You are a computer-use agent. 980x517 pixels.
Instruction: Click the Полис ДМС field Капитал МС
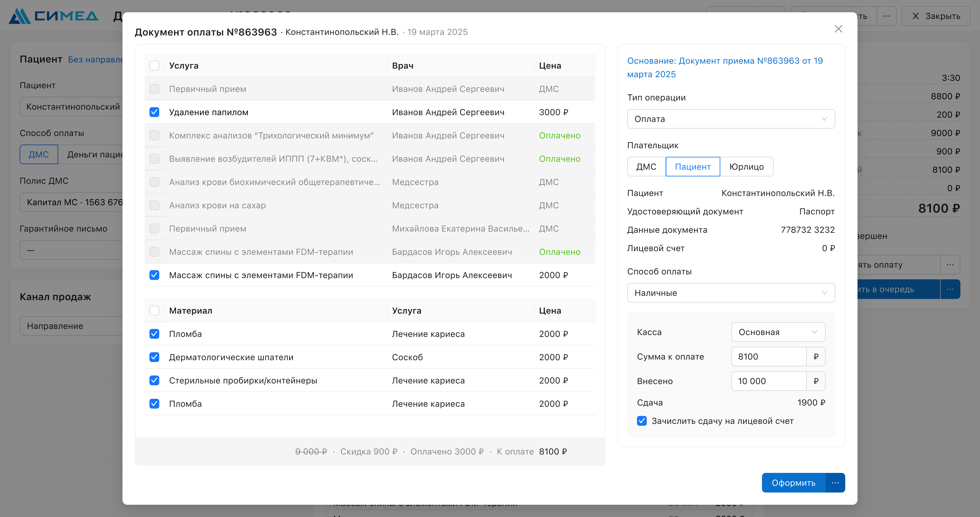click(71, 202)
